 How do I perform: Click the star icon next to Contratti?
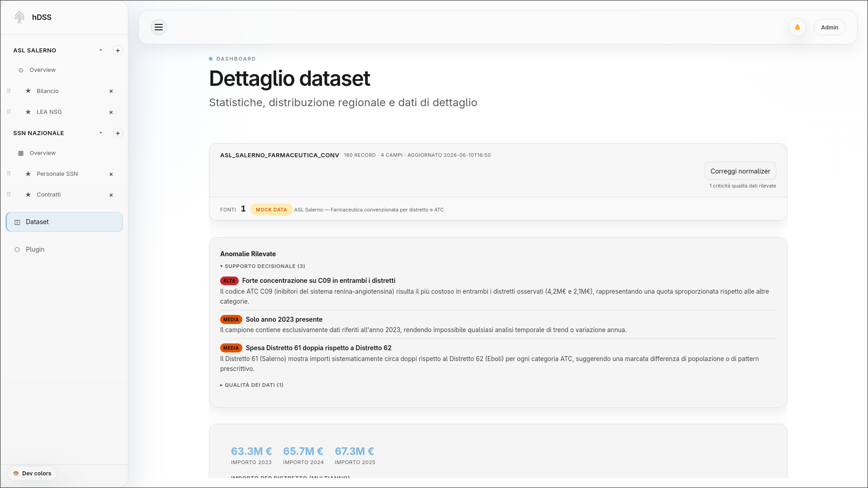click(x=28, y=194)
